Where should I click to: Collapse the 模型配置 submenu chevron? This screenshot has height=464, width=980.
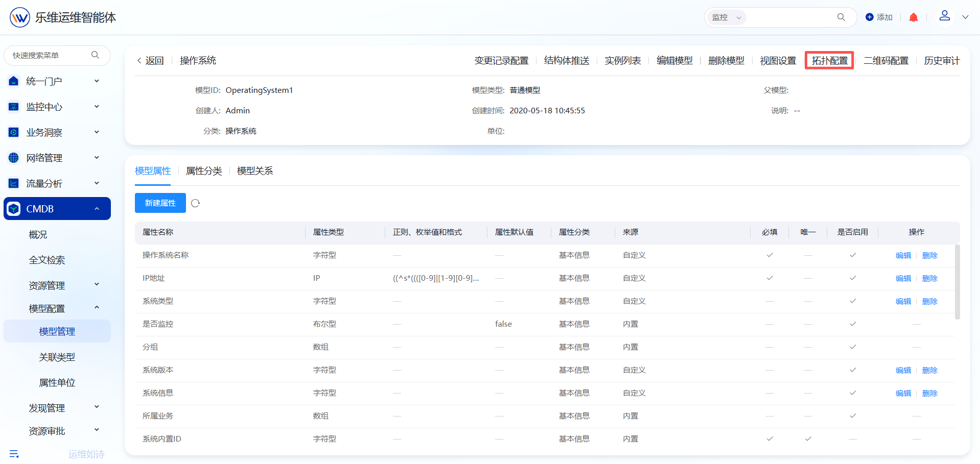point(97,308)
